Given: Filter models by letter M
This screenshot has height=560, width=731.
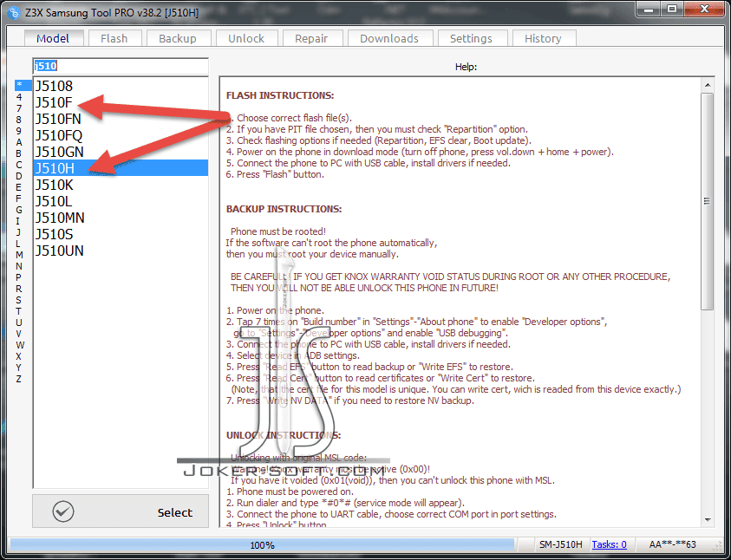Looking at the screenshot, I should point(19,255).
